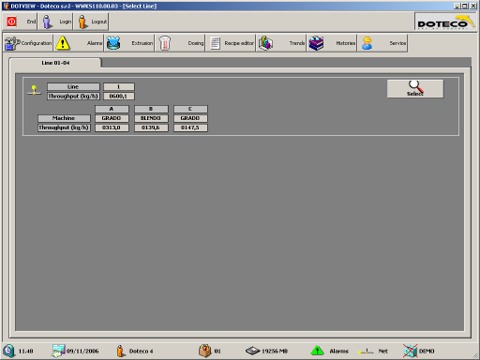The image size is (480, 360).
Task: Click throughput value 0147,5
Action: (x=190, y=127)
